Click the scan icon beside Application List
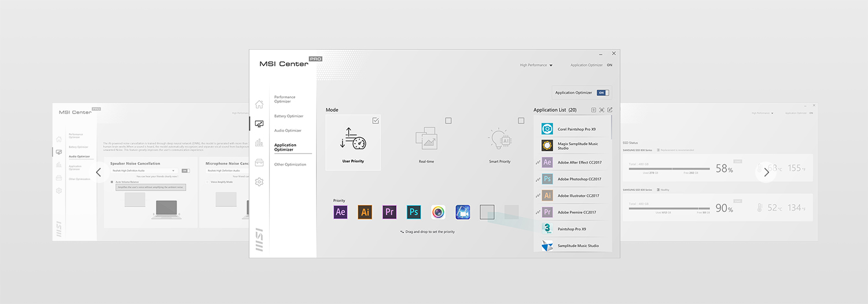Viewport: 868px width, 304px height. tap(602, 110)
